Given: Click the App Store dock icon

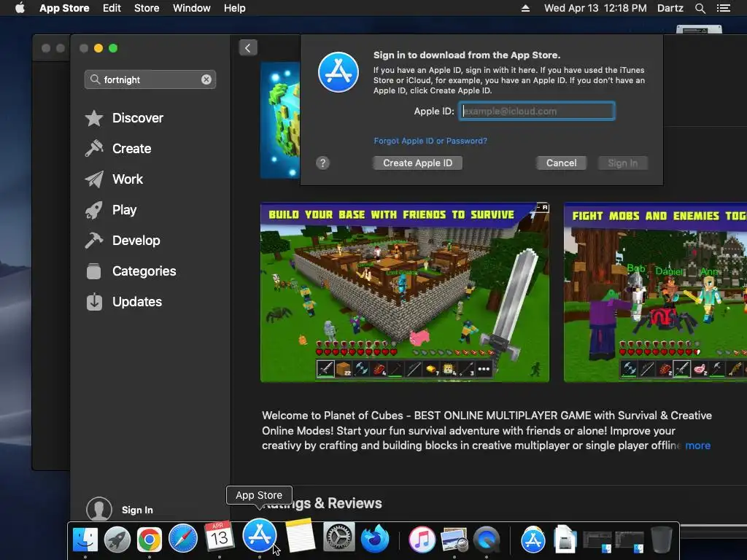Looking at the screenshot, I should (x=260, y=536).
